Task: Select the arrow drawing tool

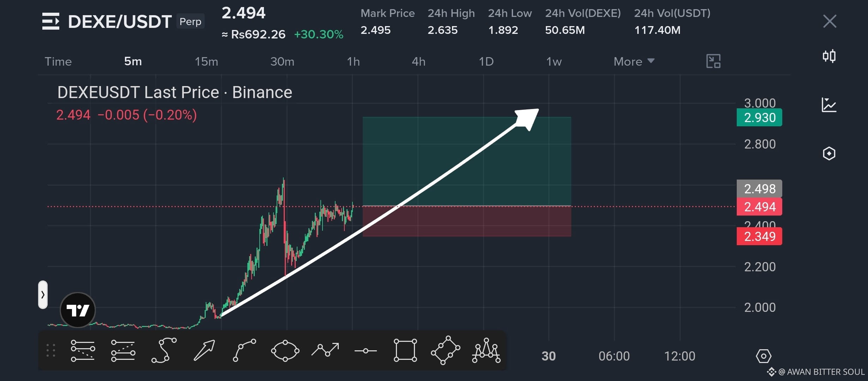Action: pos(204,350)
